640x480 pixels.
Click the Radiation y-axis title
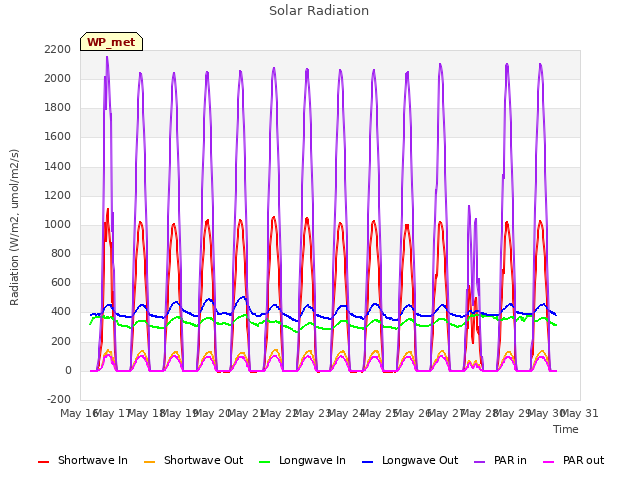click(14, 227)
